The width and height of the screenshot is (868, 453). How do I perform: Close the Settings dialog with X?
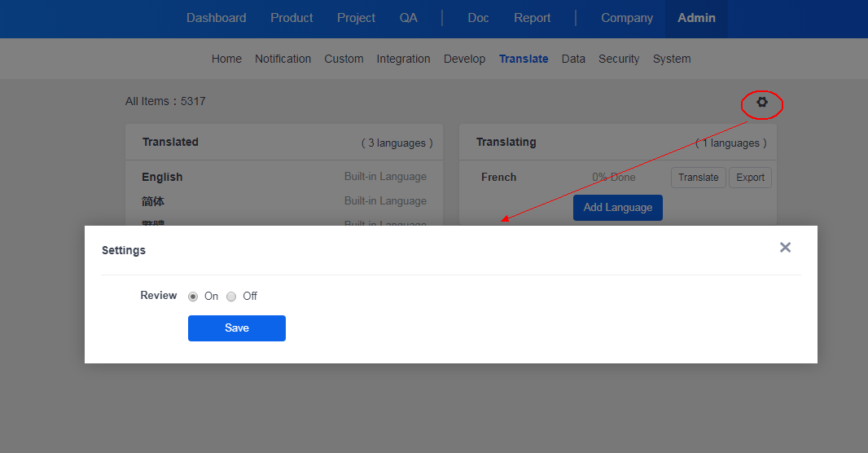(x=785, y=248)
